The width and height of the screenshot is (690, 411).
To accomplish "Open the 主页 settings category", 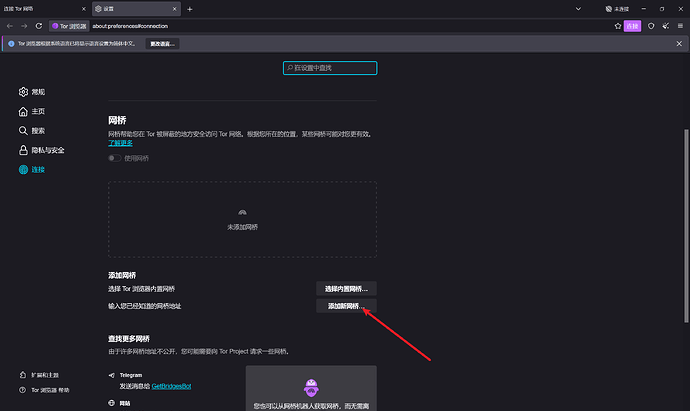I will [32, 111].
